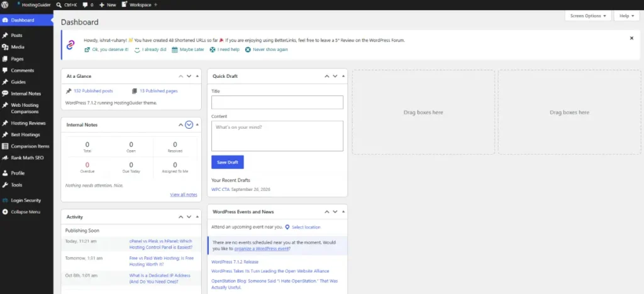Toggle the At a Glance panel
The image size is (644, 294).
[197, 76]
